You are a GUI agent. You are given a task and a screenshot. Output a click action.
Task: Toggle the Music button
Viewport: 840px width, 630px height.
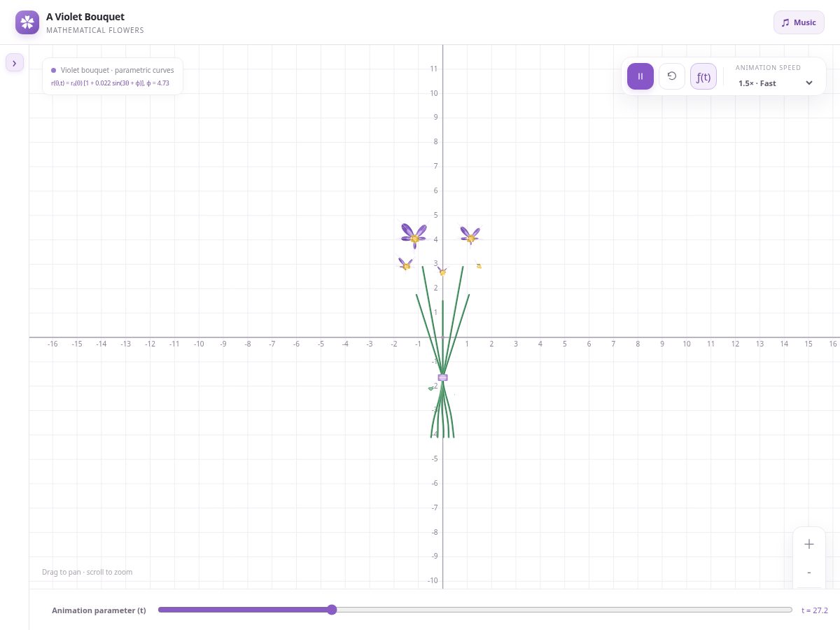(x=799, y=22)
